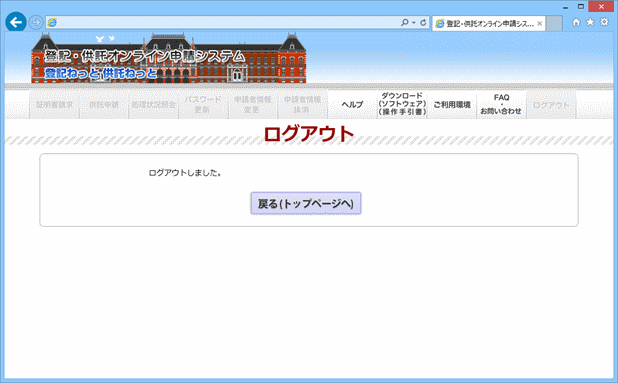Click the 登記・供託オンライン申請システム banner image
This screenshot has height=383, width=618.
169,58
